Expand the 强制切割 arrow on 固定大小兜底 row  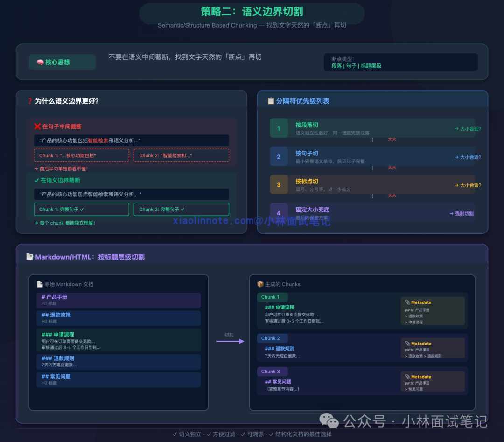tap(461, 213)
